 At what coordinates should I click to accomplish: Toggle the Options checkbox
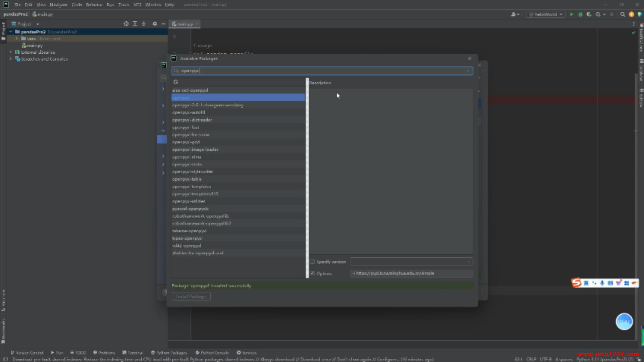[x=312, y=274]
